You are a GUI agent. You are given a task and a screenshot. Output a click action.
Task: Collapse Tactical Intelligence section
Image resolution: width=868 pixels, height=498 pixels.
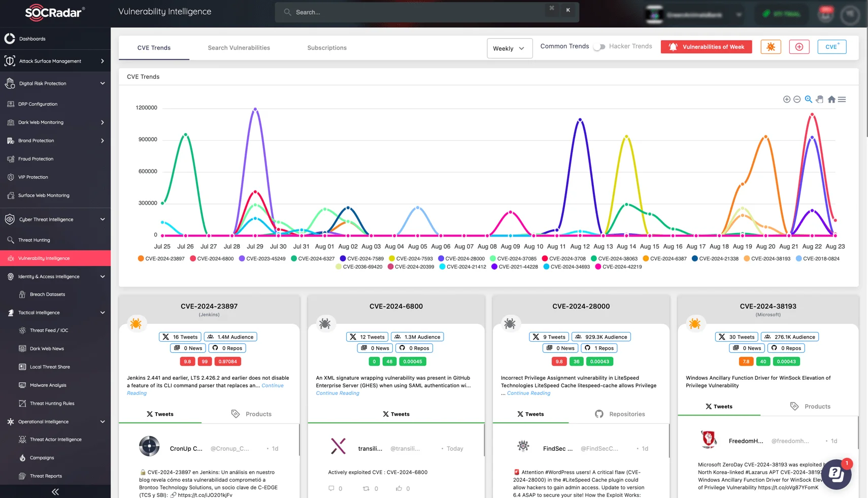click(55, 313)
